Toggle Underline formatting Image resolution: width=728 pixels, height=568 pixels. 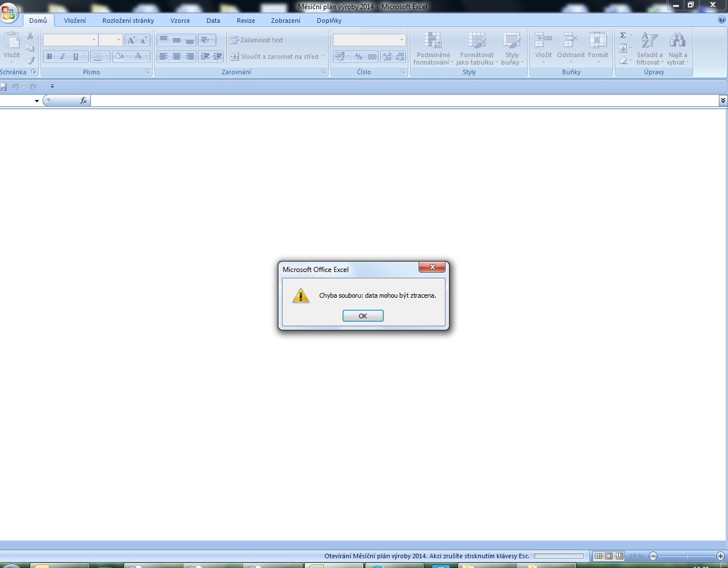[75, 57]
